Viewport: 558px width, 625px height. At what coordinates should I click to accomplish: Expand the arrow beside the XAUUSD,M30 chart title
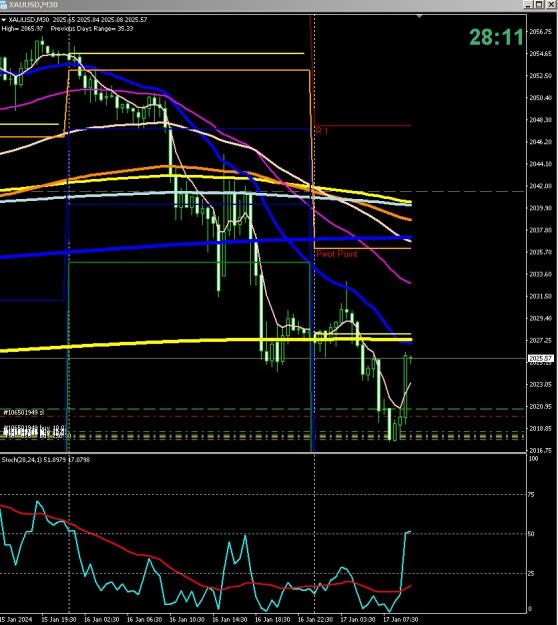[x=4, y=20]
